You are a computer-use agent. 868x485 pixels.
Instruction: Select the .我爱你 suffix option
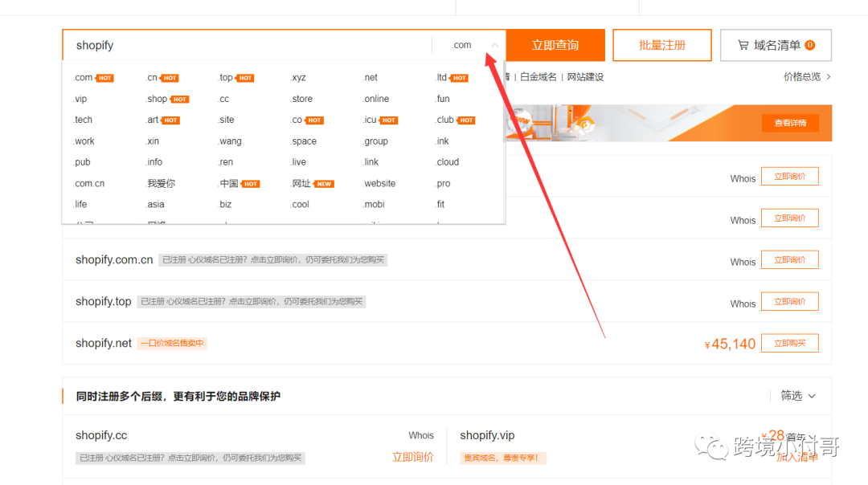tap(161, 184)
